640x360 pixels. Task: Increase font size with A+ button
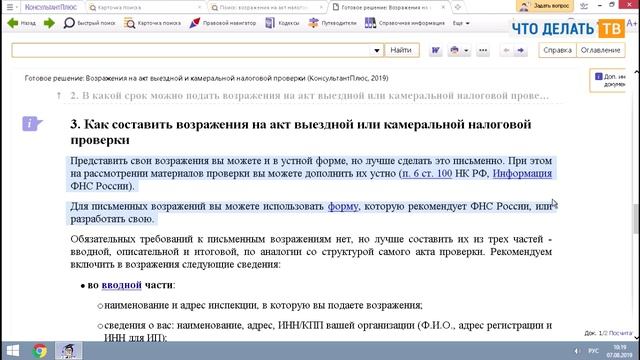632,23
